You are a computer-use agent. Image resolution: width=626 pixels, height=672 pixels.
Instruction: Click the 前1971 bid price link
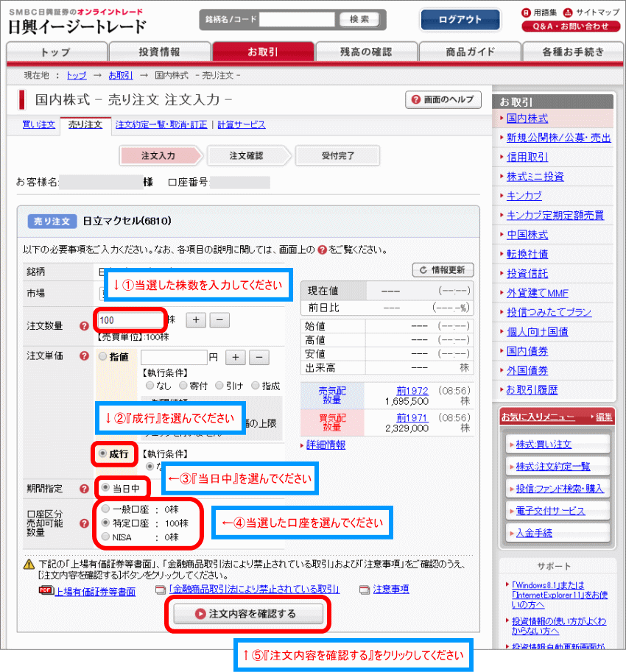(412, 418)
